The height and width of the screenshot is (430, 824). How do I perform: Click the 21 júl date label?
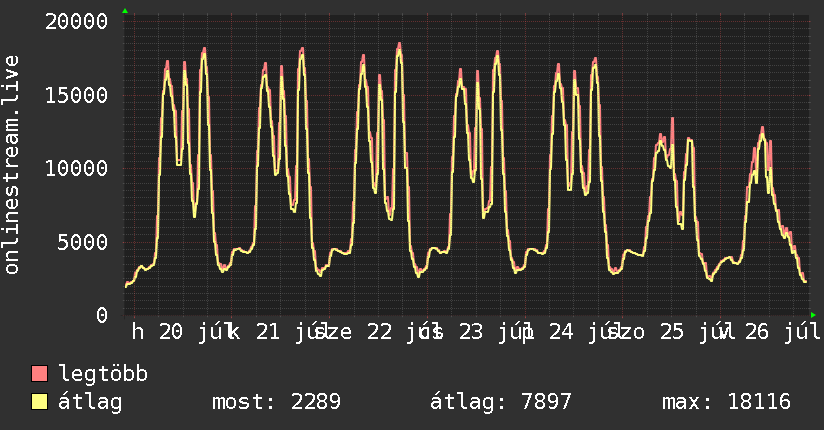[x=288, y=332]
